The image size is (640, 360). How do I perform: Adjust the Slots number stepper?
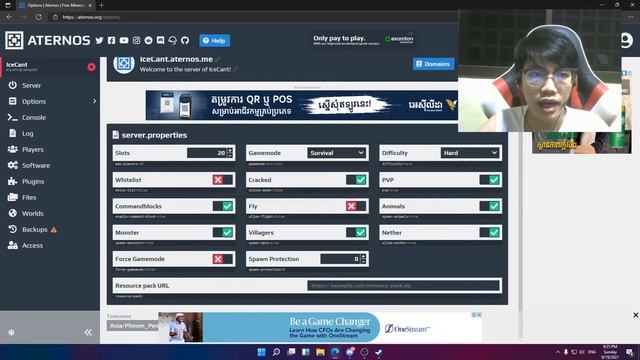tap(230, 153)
